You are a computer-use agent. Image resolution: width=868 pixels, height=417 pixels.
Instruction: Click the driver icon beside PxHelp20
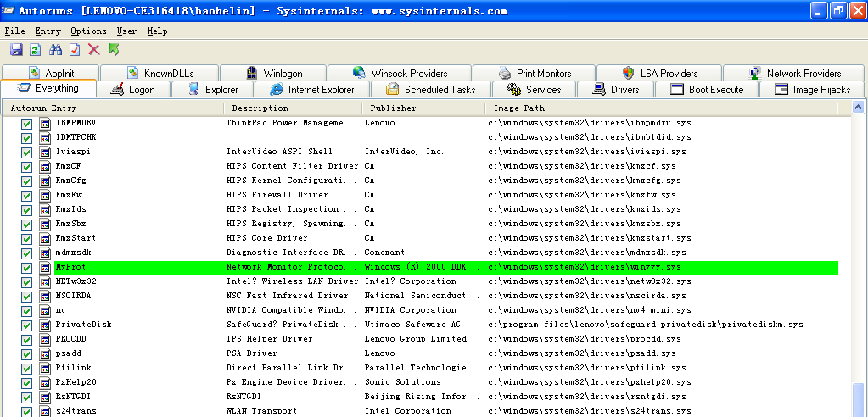pos(45,383)
